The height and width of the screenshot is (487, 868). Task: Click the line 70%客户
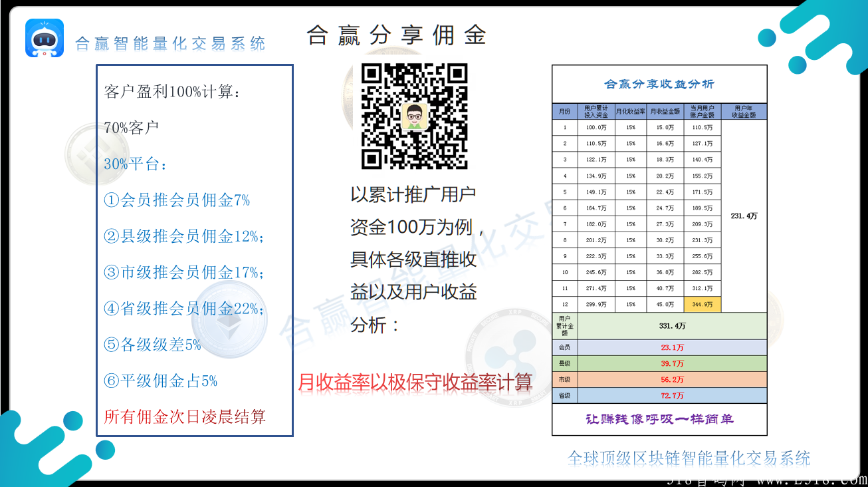pos(131,128)
